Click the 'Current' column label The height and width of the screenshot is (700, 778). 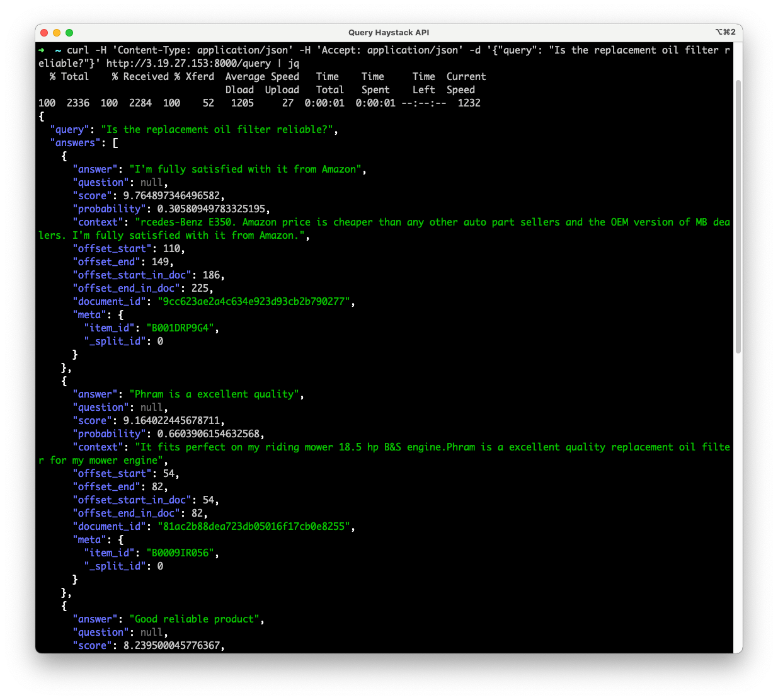pos(466,77)
